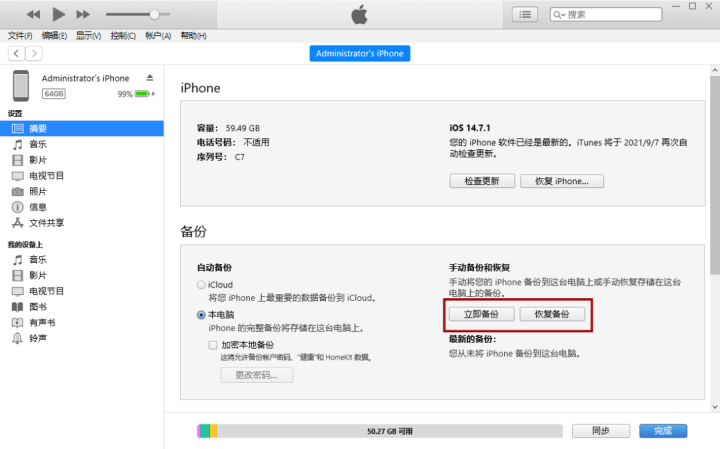Enable the 加密本地备份 checkbox

(213, 345)
